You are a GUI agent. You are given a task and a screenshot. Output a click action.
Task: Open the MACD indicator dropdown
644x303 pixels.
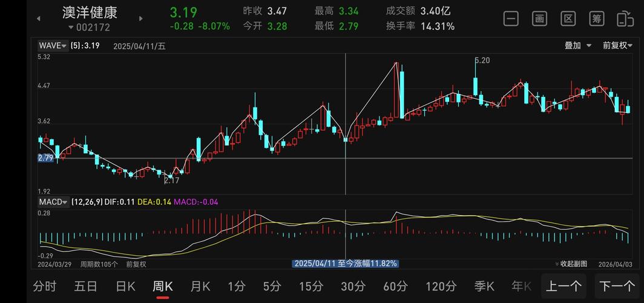coord(53,202)
